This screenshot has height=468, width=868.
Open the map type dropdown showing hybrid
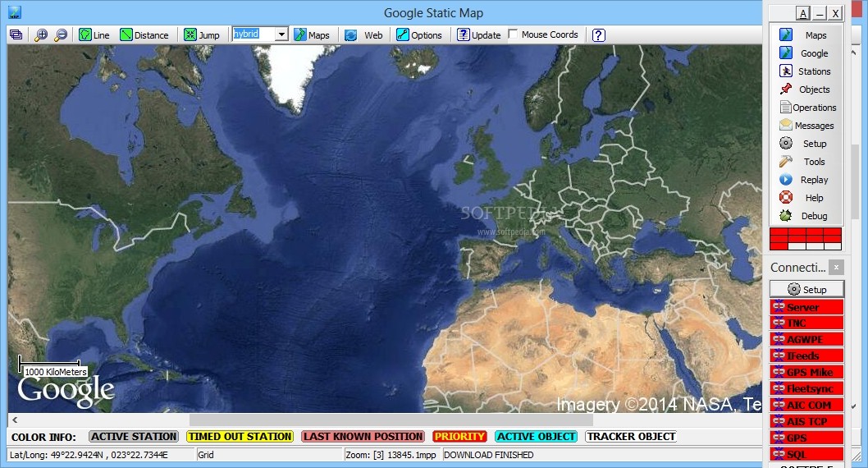coord(281,34)
